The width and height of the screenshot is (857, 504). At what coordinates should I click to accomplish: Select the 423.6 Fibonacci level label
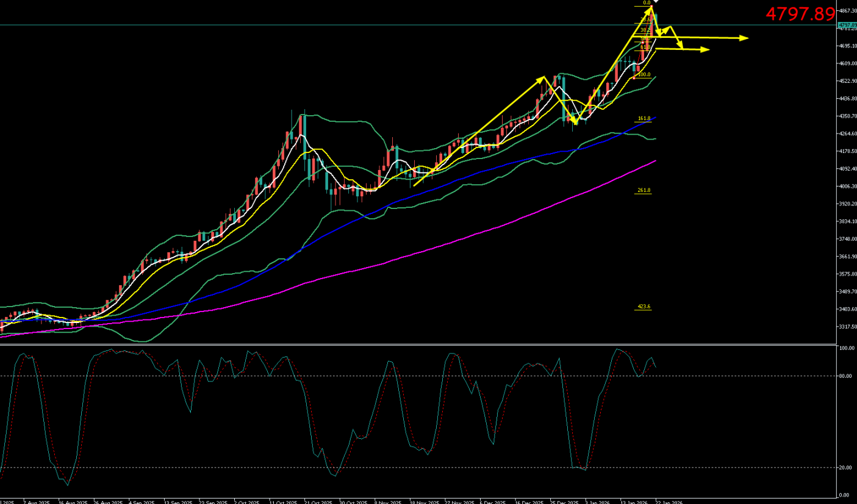click(x=644, y=307)
